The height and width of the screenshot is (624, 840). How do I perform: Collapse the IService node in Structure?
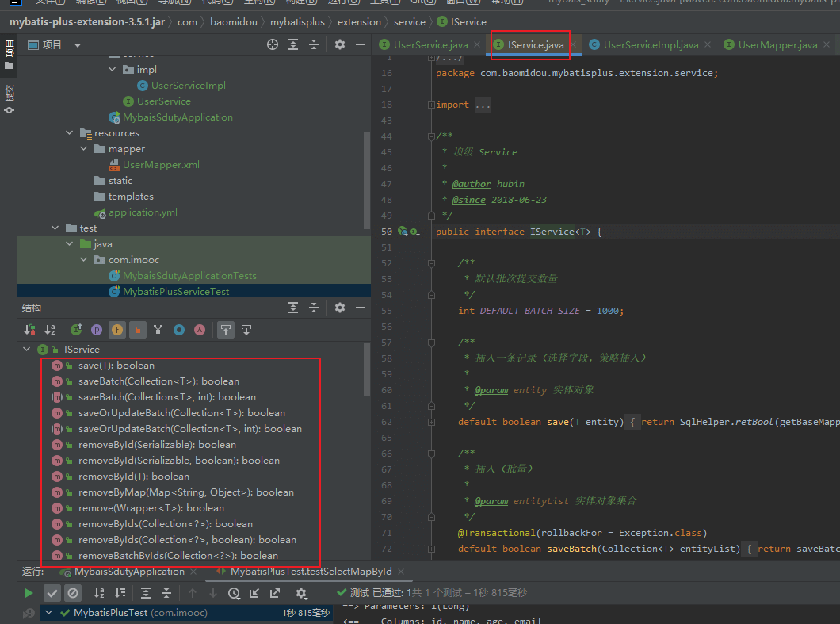26,349
